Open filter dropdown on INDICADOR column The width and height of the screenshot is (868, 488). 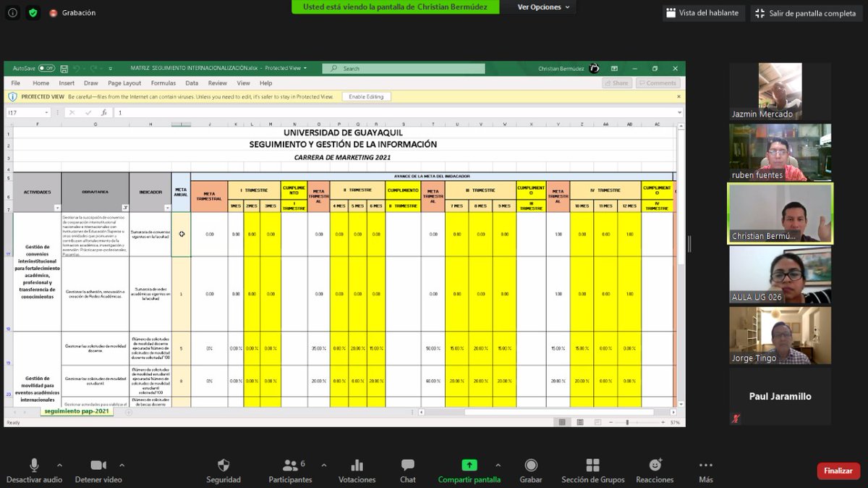click(167, 208)
